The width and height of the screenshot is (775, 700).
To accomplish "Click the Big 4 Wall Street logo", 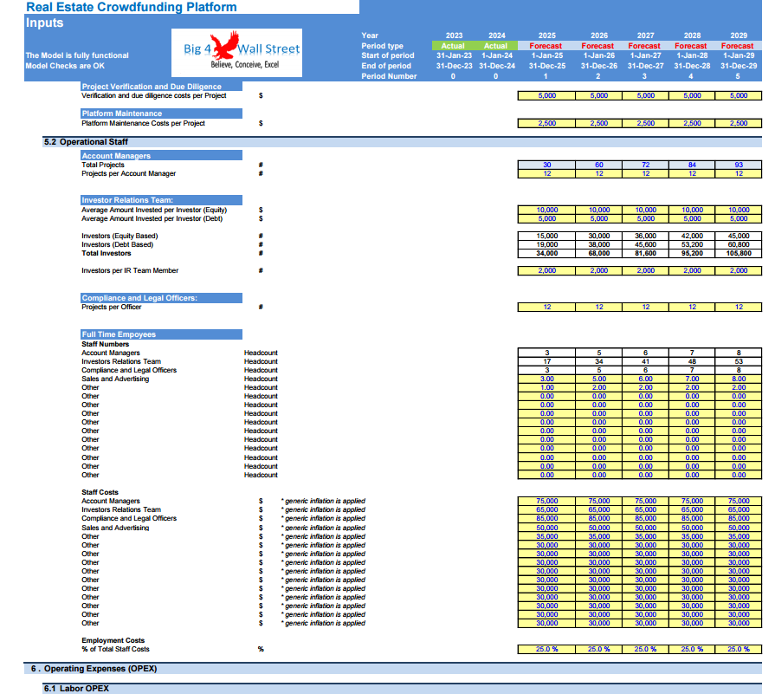I will click(x=236, y=52).
